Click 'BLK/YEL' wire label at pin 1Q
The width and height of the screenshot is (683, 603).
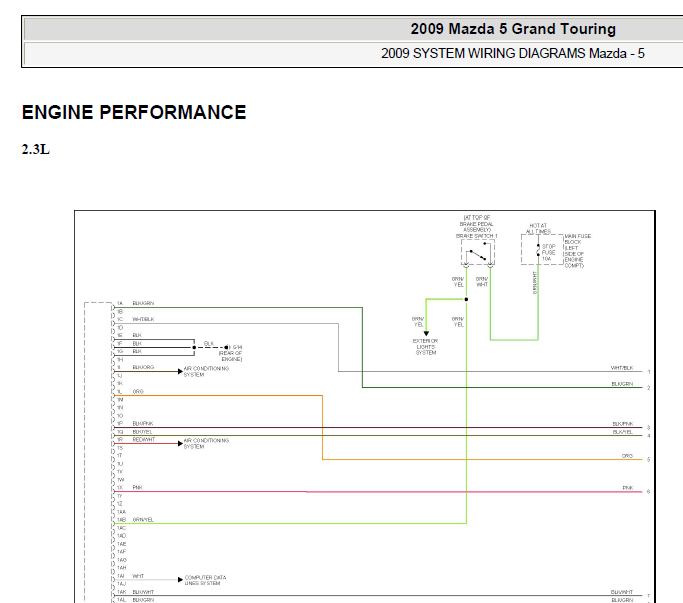142,432
